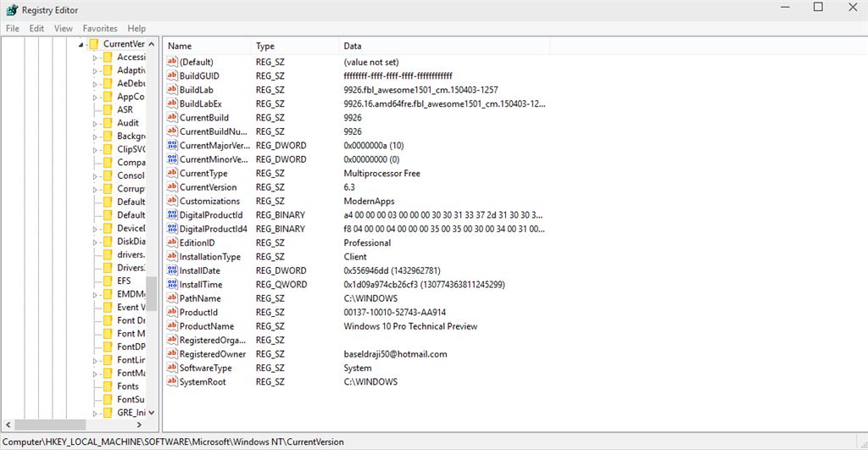Expand the ClipSVC tree key

[95, 150]
